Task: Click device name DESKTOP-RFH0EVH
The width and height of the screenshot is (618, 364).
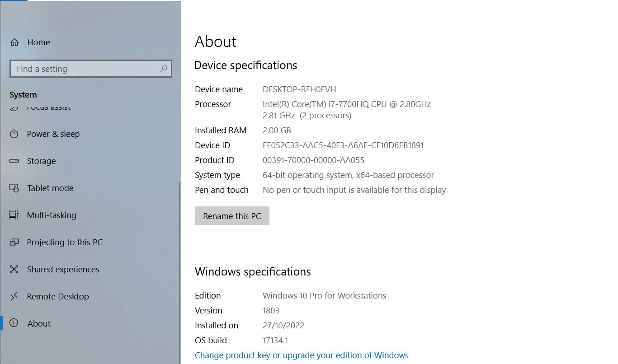Action: tap(299, 89)
